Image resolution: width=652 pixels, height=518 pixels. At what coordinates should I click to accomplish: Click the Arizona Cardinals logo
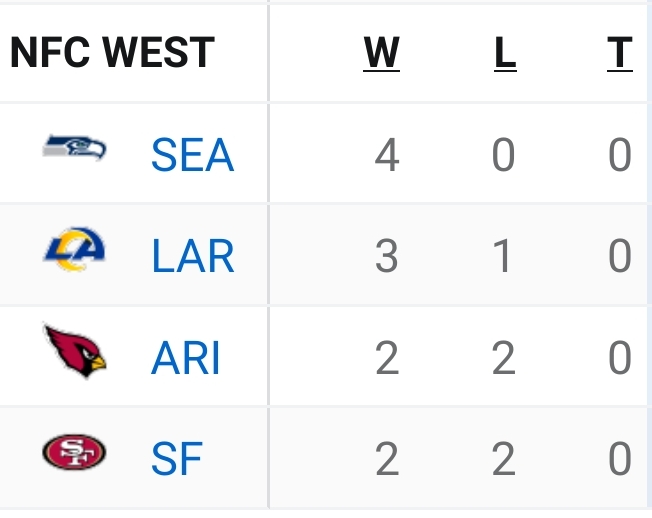click(75, 351)
